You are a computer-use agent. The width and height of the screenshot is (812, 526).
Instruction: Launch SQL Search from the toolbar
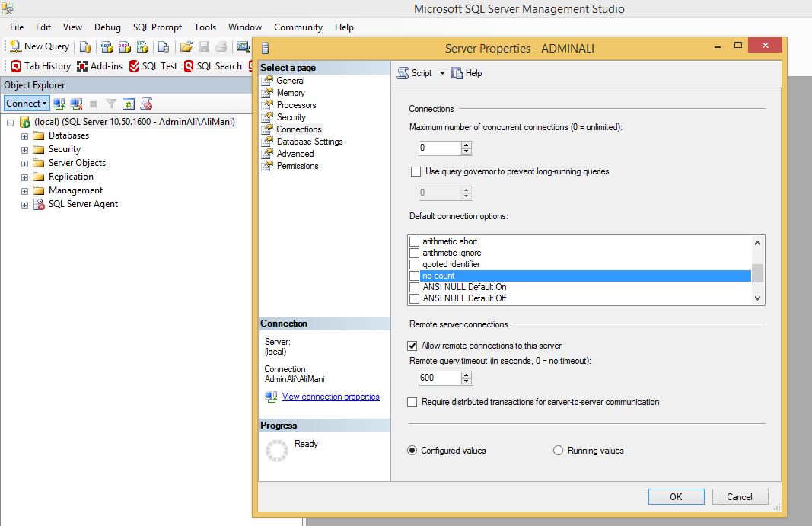213,66
